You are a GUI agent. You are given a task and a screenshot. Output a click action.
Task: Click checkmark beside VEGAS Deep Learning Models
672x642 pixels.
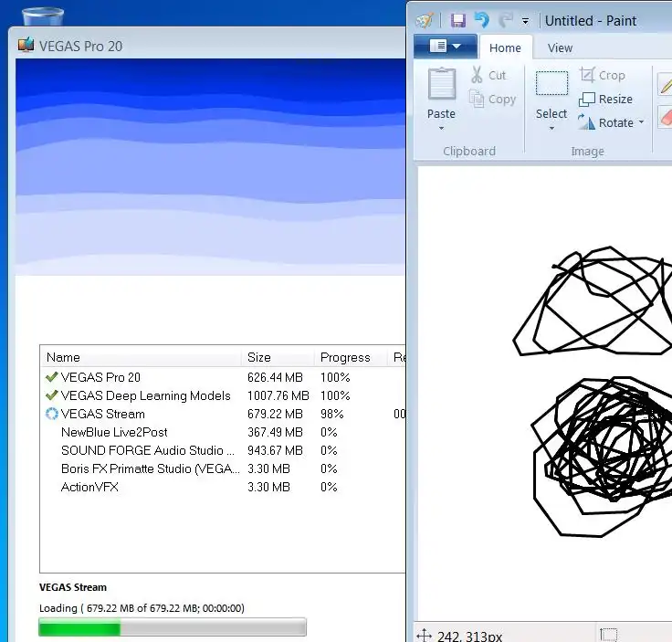pyautogui.click(x=51, y=395)
